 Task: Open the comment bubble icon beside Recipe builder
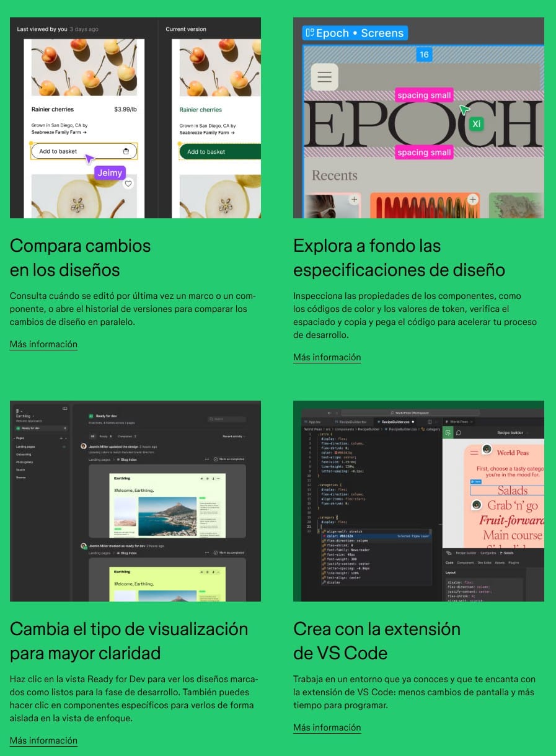[459, 432]
